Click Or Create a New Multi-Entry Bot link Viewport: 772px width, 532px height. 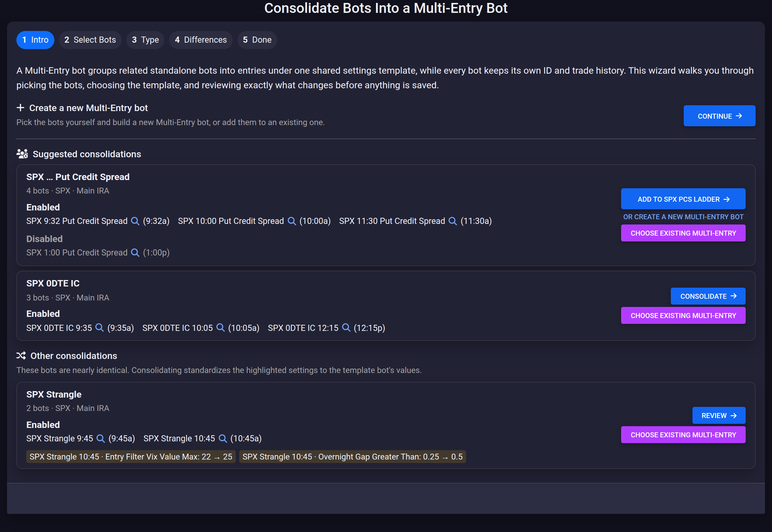pos(683,217)
